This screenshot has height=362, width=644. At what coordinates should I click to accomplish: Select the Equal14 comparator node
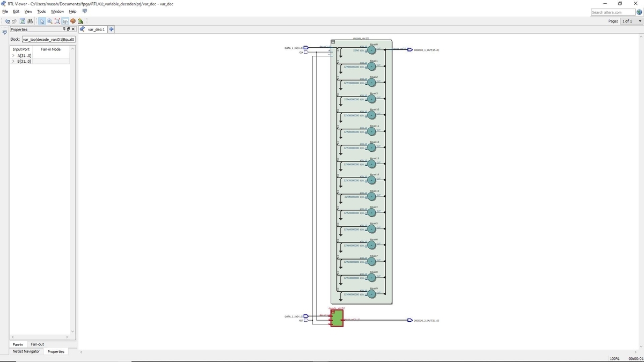(372, 180)
